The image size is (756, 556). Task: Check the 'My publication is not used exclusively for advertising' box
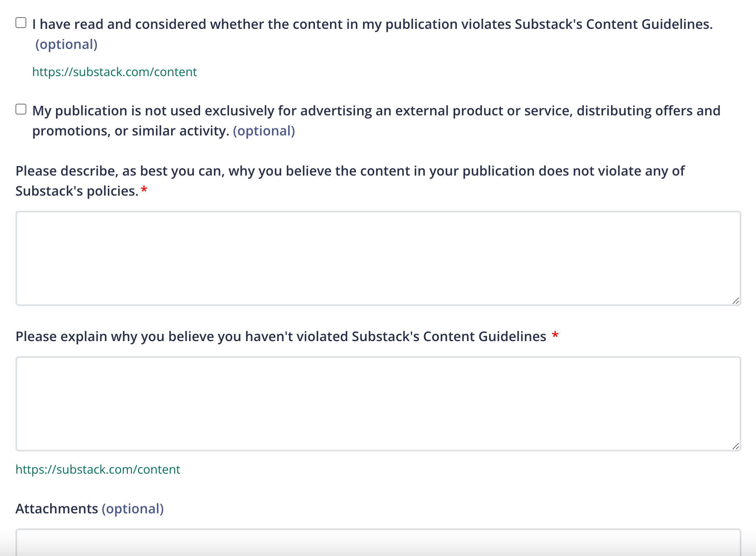click(x=21, y=109)
